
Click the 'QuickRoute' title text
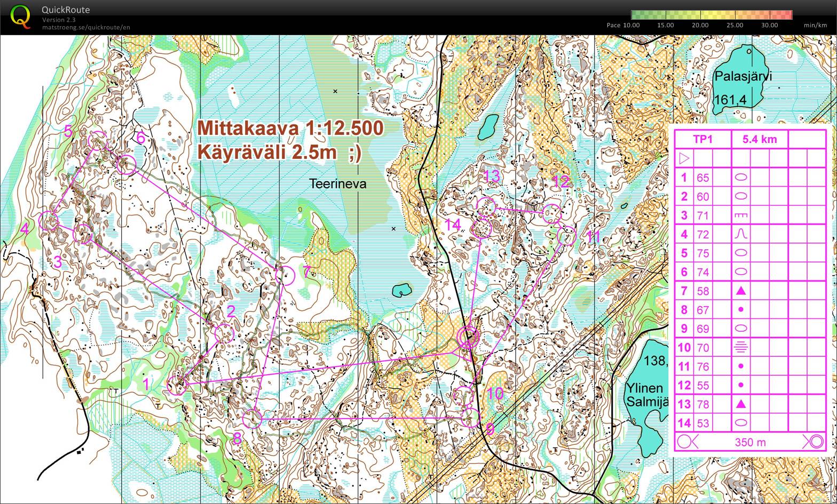point(66,10)
